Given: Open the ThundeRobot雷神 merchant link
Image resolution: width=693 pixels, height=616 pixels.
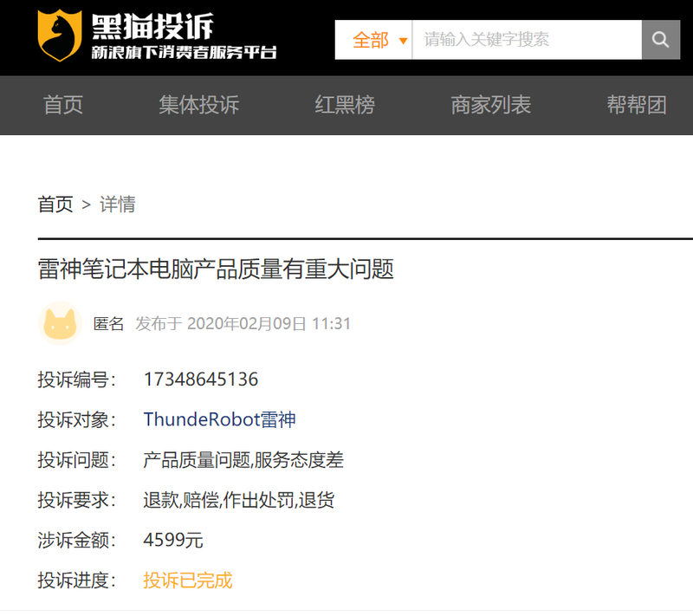Looking at the screenshot, I should point(220,419).
